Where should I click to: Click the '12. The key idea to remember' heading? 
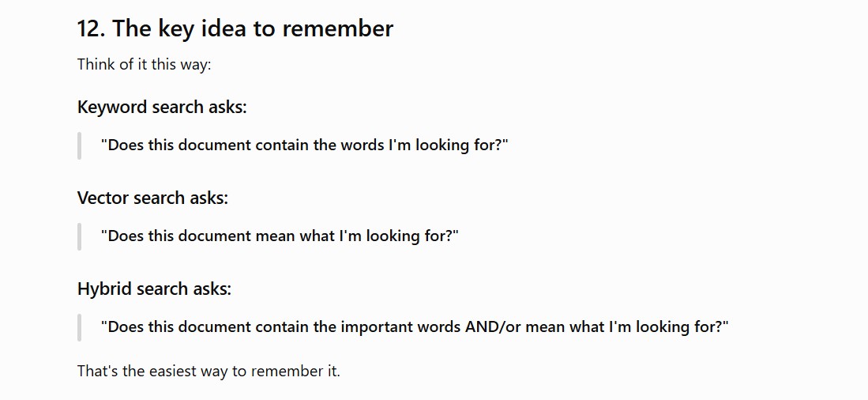pos(235,28)
